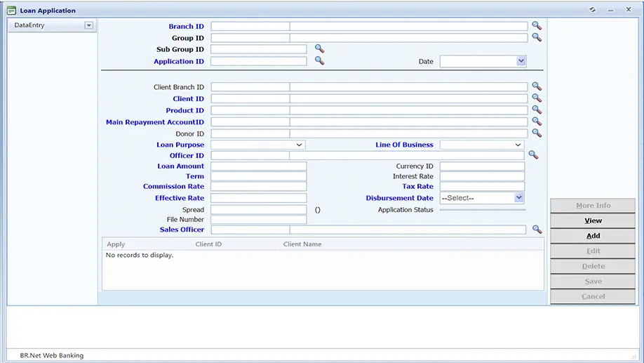Search Client ID using magnifier icon
644x363 pixels.
pos(537,98)
